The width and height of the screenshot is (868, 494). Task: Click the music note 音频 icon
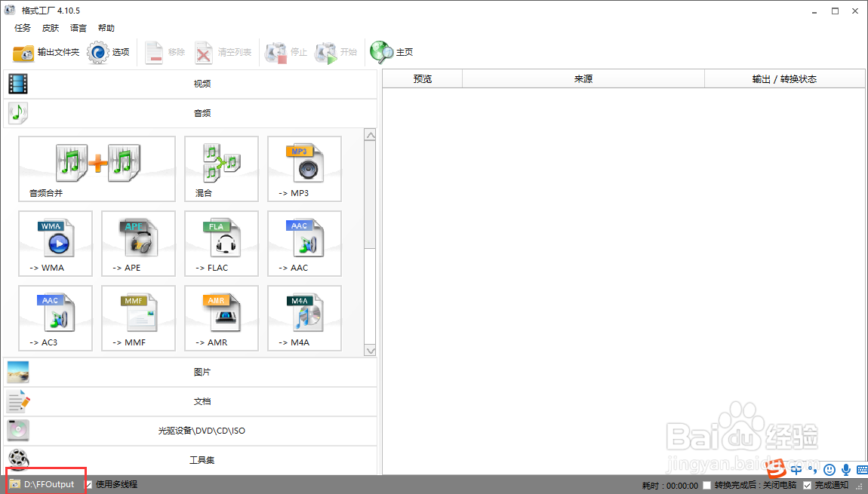click(x=18, y=113)
